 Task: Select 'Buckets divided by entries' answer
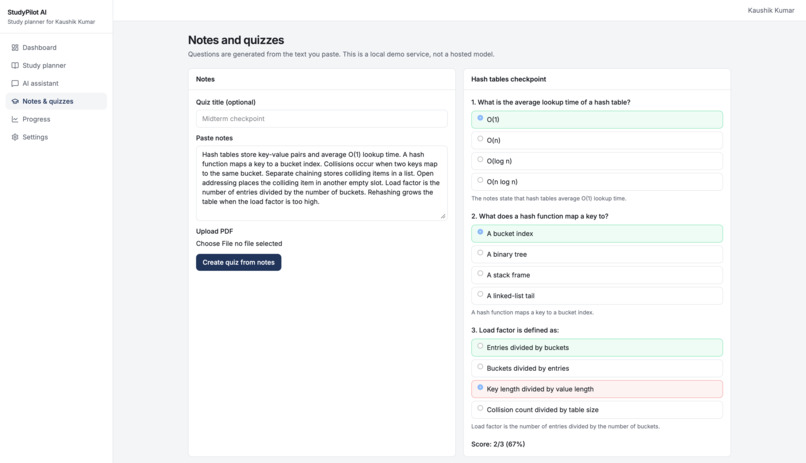coord(597,368)
